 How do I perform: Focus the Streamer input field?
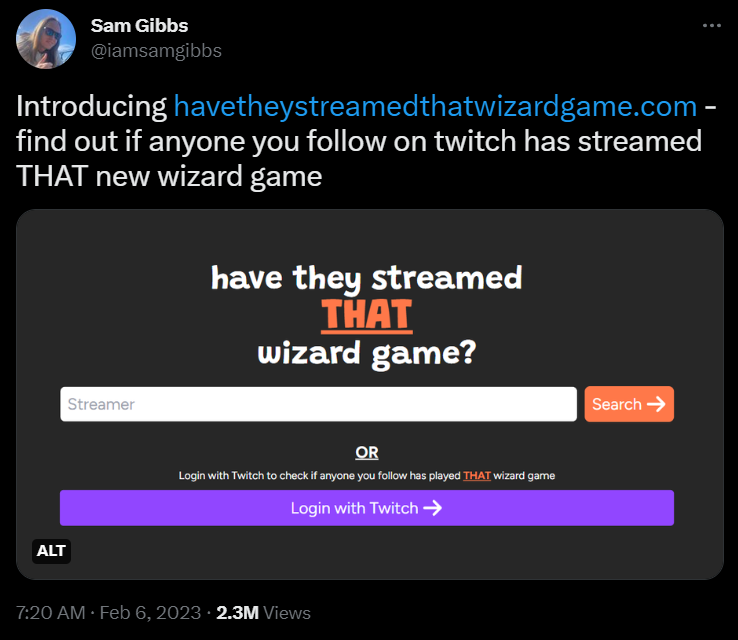pos(318,404)
